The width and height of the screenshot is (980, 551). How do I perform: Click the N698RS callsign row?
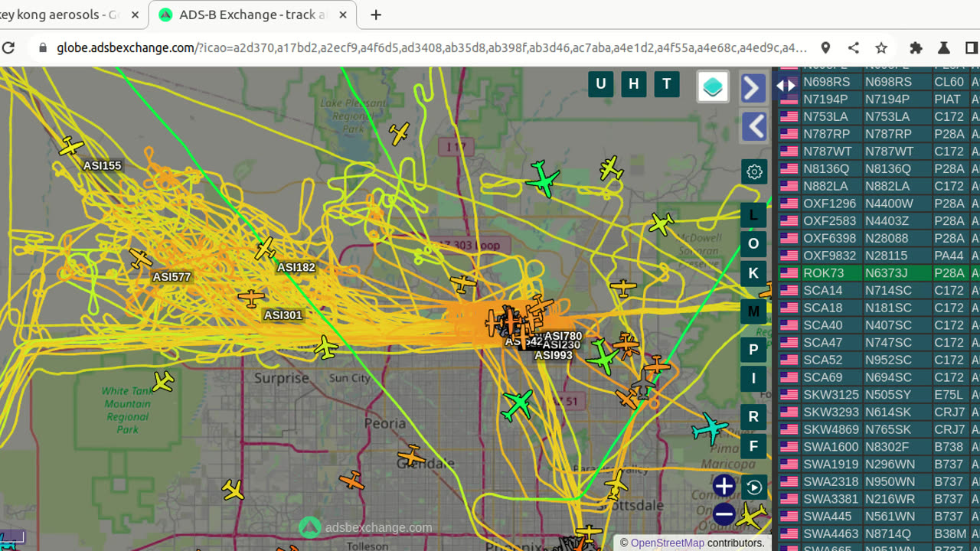tap(879, 82)
